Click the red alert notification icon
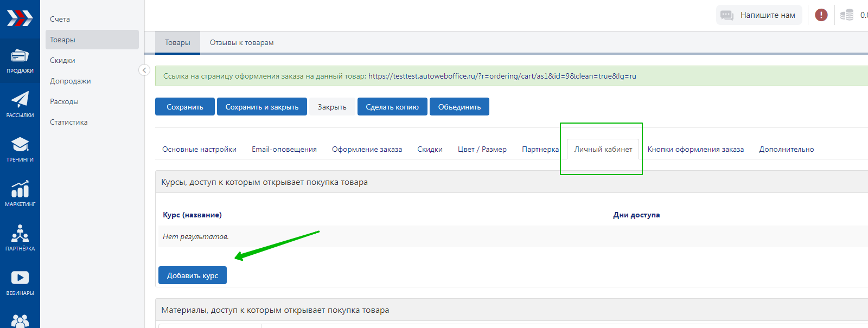The width and height of the screenshot is (868, 328). tap(821, 15)
